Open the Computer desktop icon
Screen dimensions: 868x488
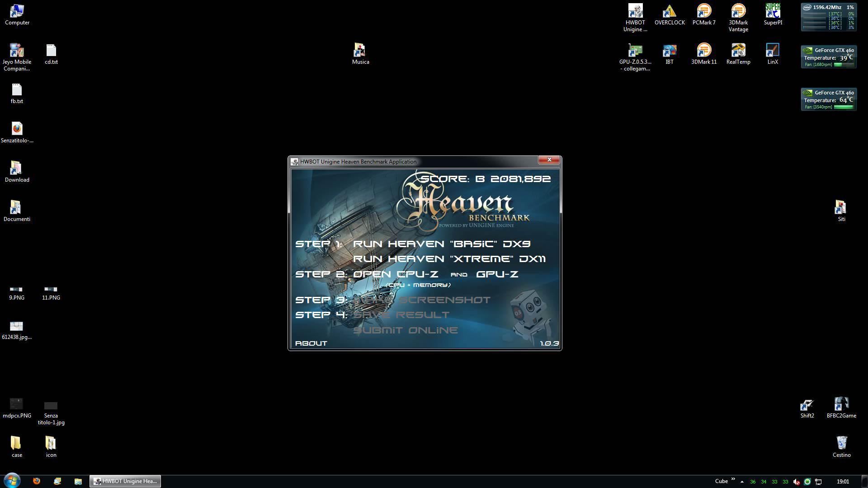tap(17, 14)
